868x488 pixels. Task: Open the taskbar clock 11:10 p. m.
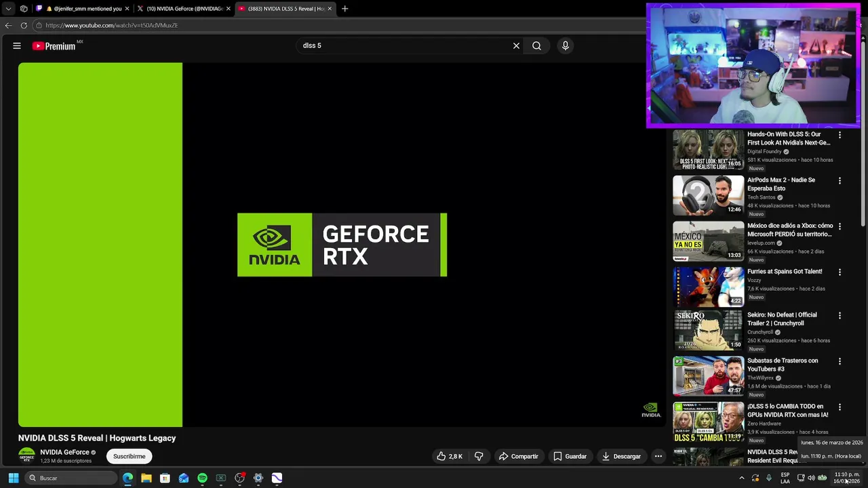pos(847,478)
